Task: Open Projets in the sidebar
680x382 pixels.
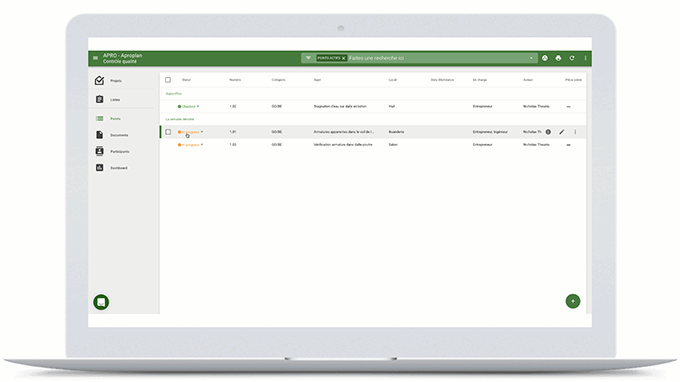Action: point(108,81)
